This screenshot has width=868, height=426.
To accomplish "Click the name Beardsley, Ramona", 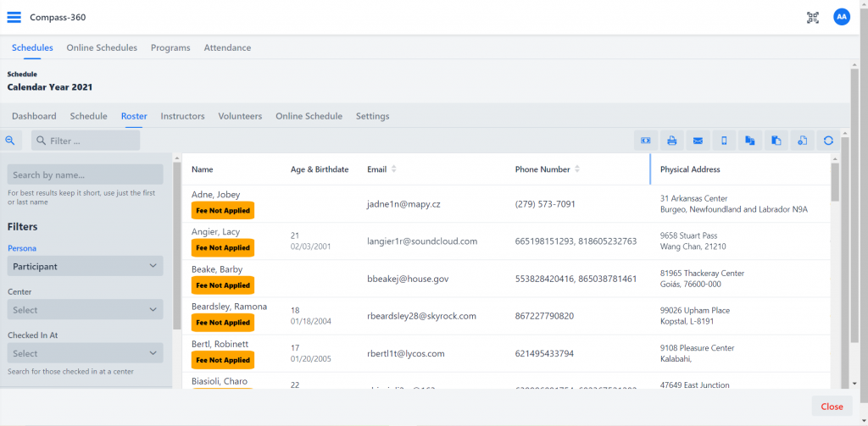I will (229, 307).
